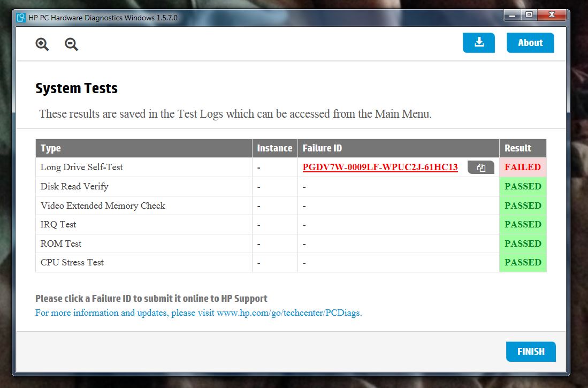The height and width of the screenshot is (388, 588).
Task: Select the Failure ID column header
Action: (398, 148)
